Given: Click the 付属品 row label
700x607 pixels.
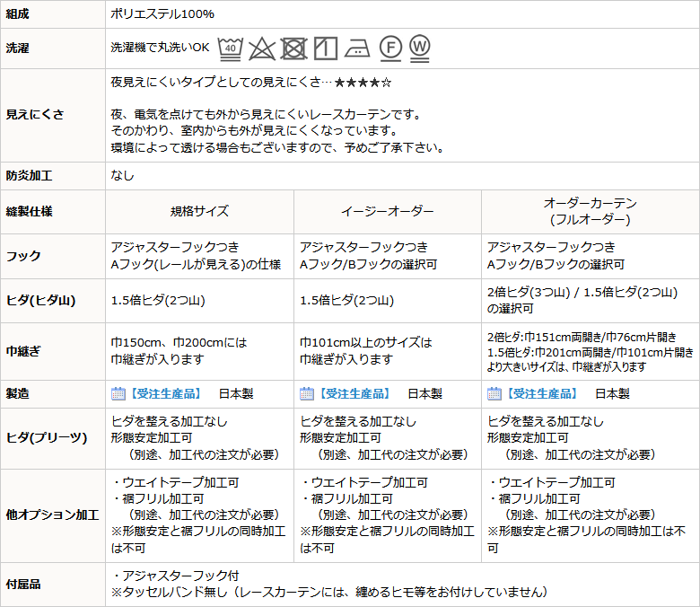Looking at the screenshot, I should (23, 585).
